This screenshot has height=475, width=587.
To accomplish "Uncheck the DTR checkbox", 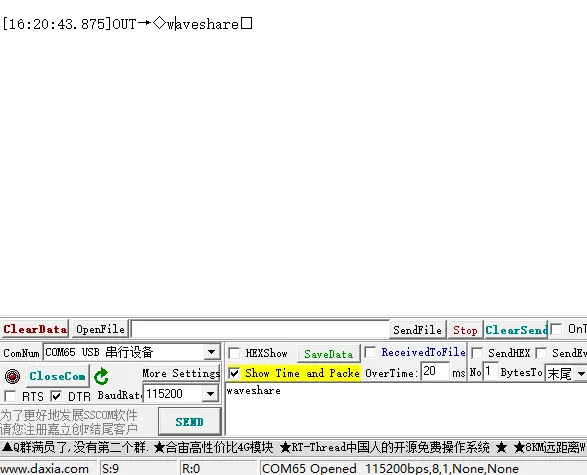I will [56, 396].
